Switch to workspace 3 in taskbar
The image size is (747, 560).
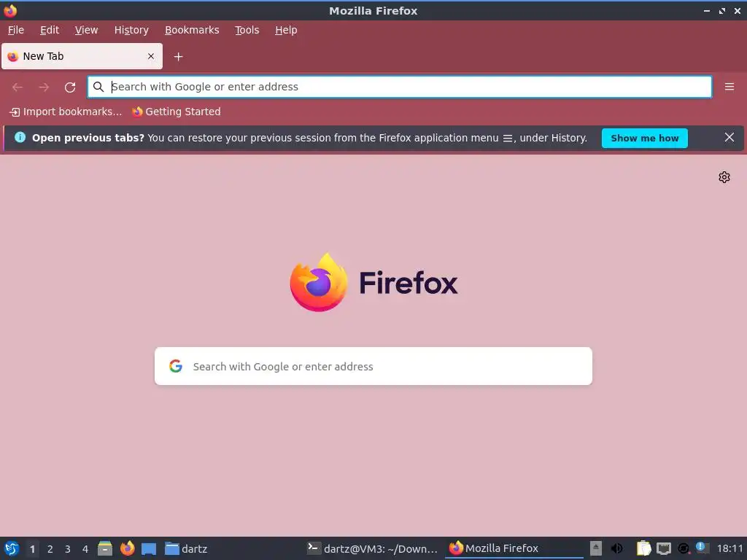pyautogui.click(x=68, y=549)
